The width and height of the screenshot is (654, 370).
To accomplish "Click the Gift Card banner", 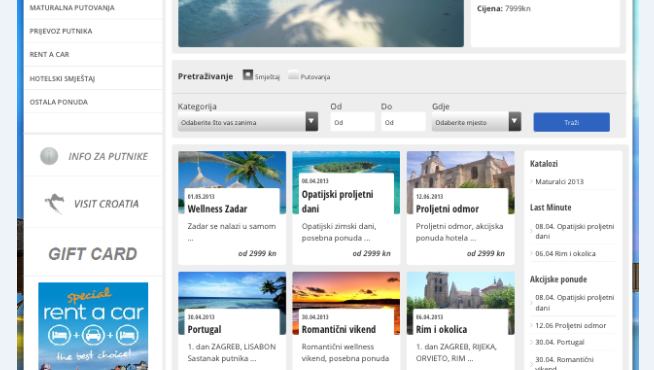I will (x=93, y=254).
